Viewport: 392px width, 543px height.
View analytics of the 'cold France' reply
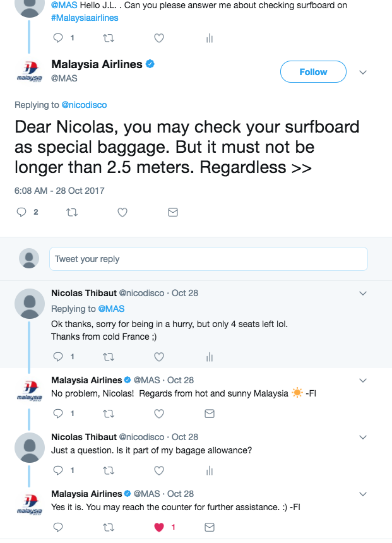(x=210, y=357)
